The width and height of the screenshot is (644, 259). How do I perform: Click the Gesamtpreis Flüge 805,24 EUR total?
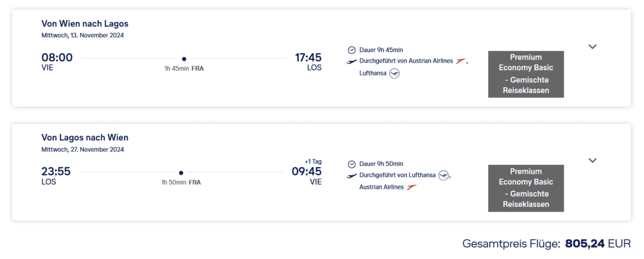pyautogui.click(x=547, y=243)
